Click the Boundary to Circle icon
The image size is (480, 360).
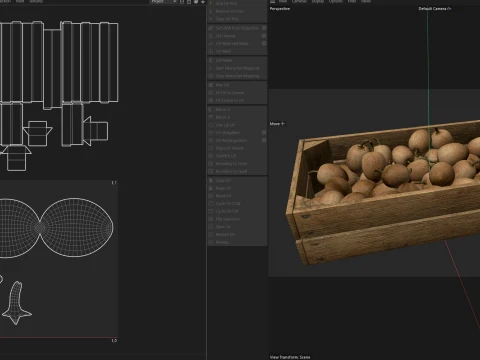tap(211, 163)
